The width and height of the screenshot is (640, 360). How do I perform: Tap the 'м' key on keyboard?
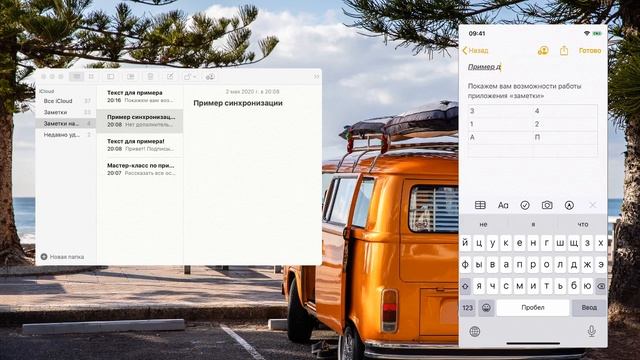coord(520,286)
